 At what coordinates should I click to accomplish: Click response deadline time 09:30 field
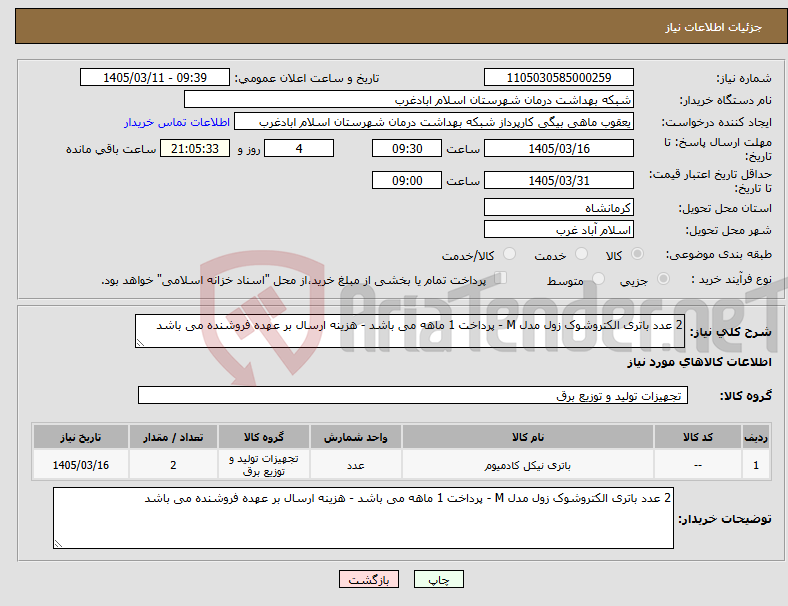click(407, 148)
